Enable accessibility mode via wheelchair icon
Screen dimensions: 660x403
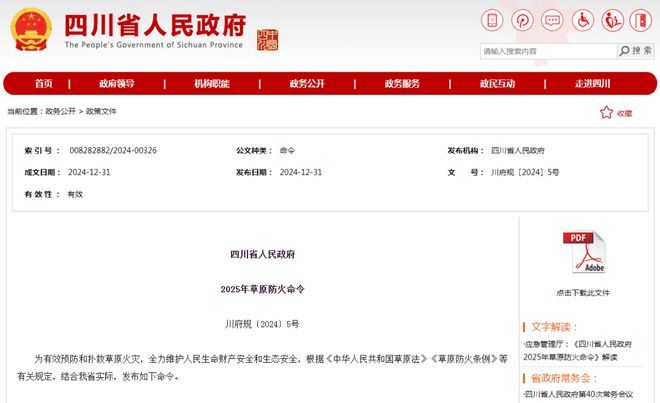coord(583,20)
